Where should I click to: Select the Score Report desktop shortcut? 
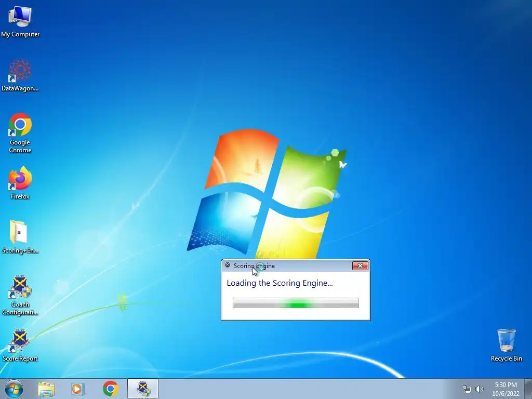(20, 345)
